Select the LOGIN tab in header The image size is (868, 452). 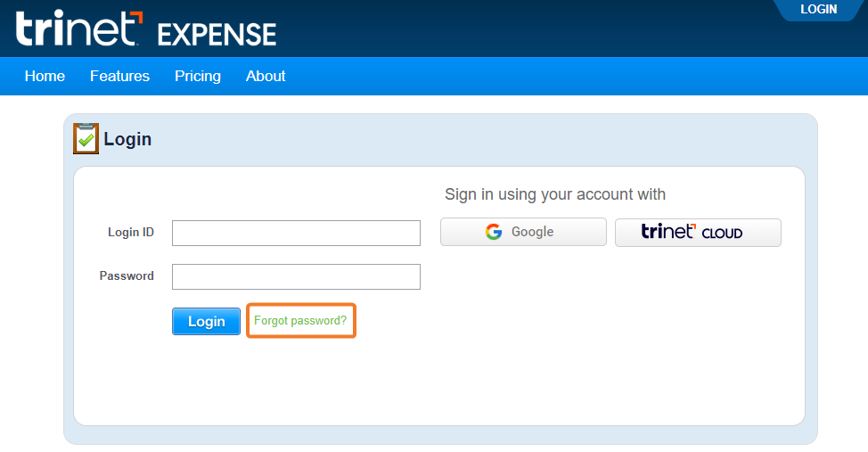[x=819, y=10]
